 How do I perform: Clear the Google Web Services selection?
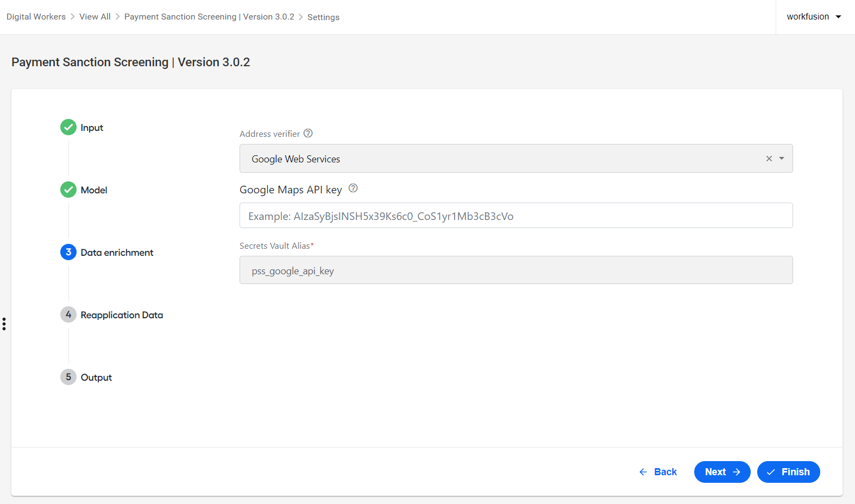[x=769, y=159]
